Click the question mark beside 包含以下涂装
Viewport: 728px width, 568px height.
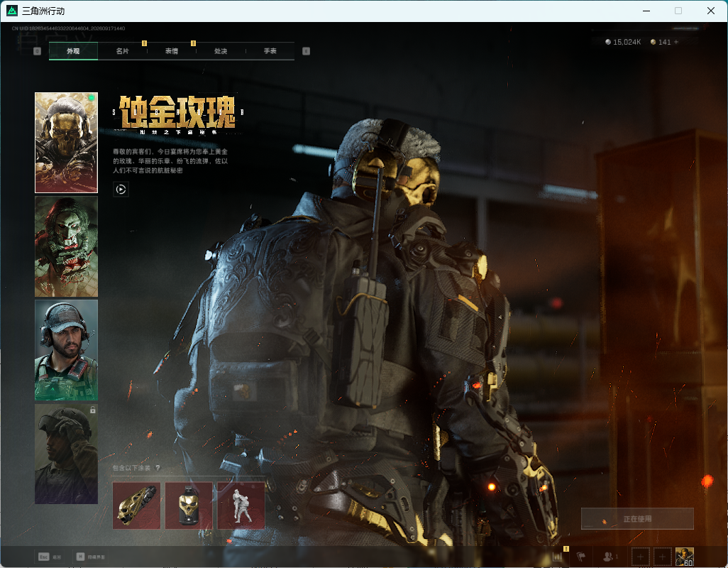(x=158, y=468)
